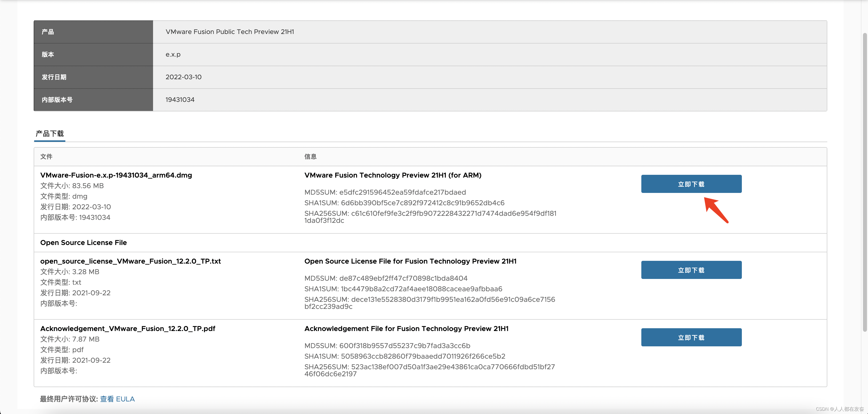
Task: Download the open source license txt file
Action: click(x=691, y=270)
